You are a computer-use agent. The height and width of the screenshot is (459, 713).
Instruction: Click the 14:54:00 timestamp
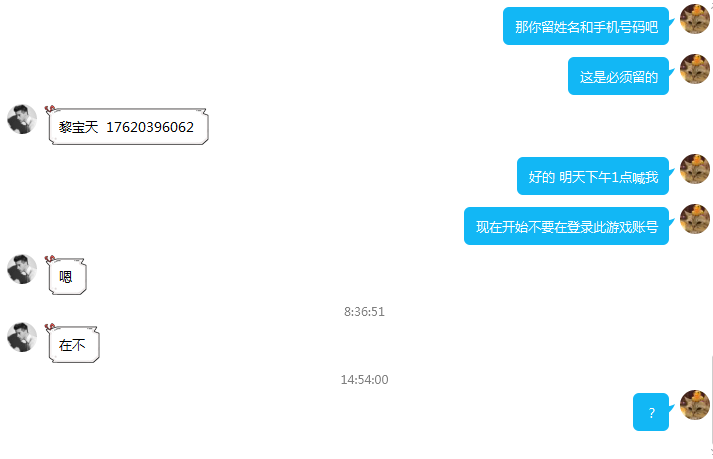pos(364,379)
